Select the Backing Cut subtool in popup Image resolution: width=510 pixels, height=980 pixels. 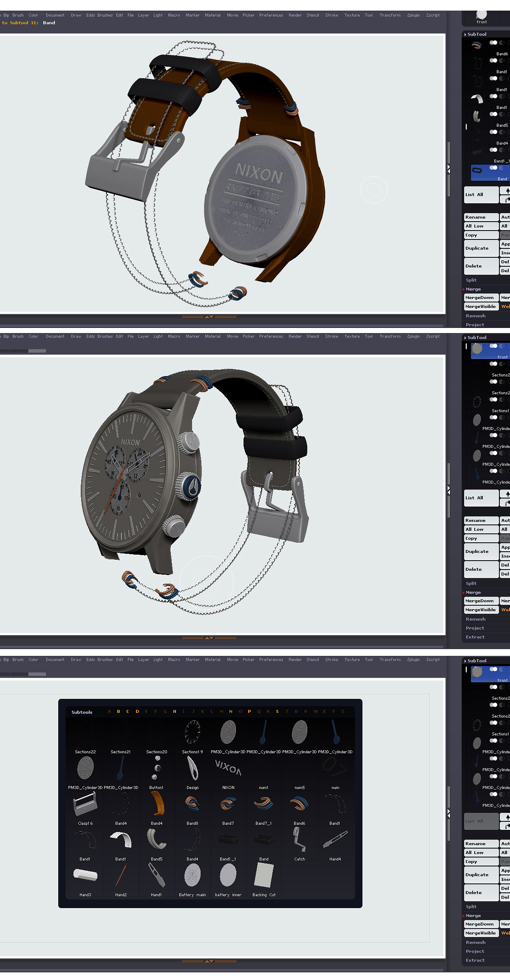pos(264,879)
